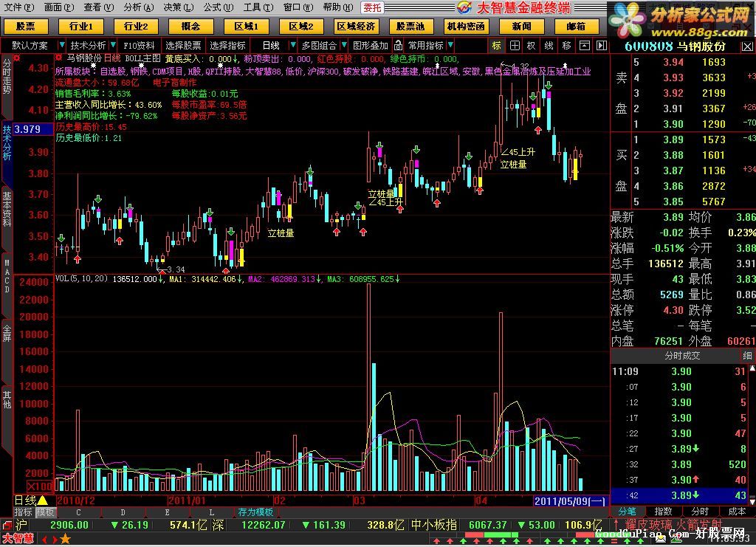Open the 画面(P) menu
The width and height of the screenshot is (756, 547).
click(x=59, y=7)
